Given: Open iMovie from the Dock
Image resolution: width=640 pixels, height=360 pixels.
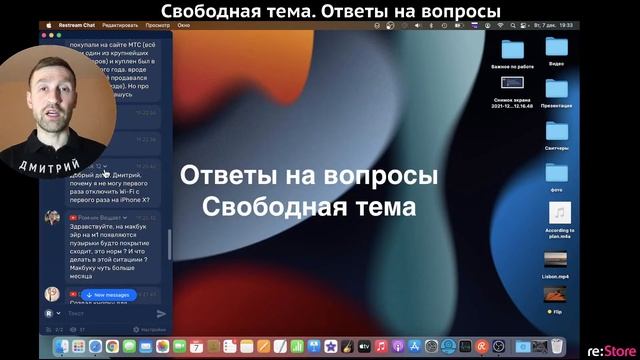Looking at the screenshot, I should point(331,347).
